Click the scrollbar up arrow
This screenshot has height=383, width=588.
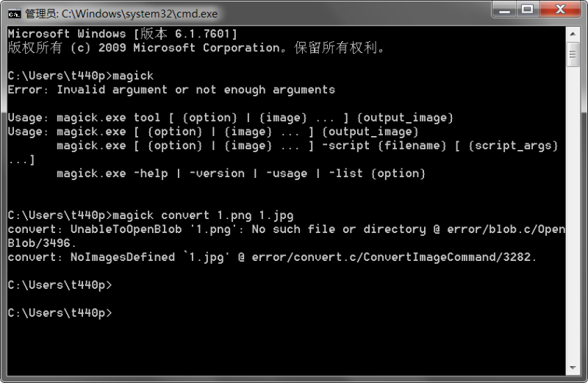coord(573,34)
